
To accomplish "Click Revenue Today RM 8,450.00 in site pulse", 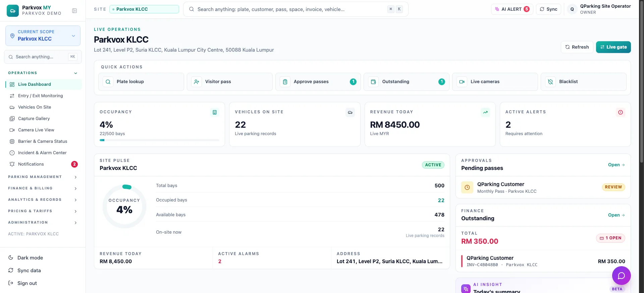I will (116, 261).
